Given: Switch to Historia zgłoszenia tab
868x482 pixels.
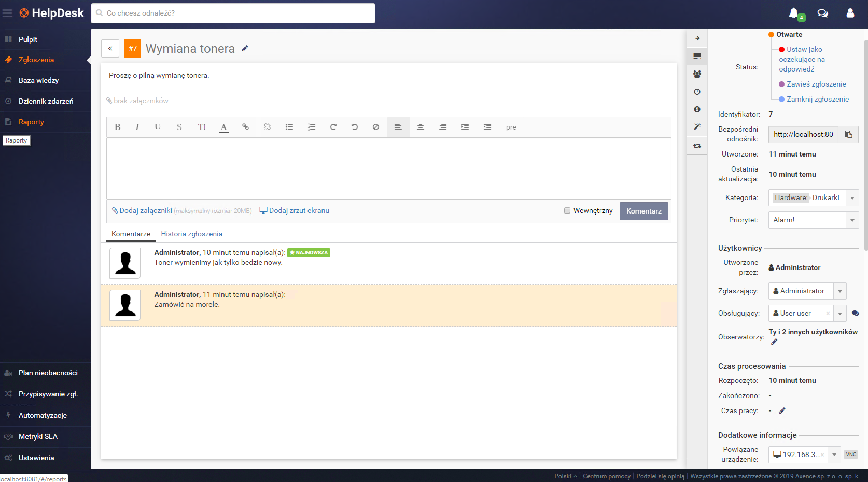Looking at the screenshot, I should click(x=191, y=234).
